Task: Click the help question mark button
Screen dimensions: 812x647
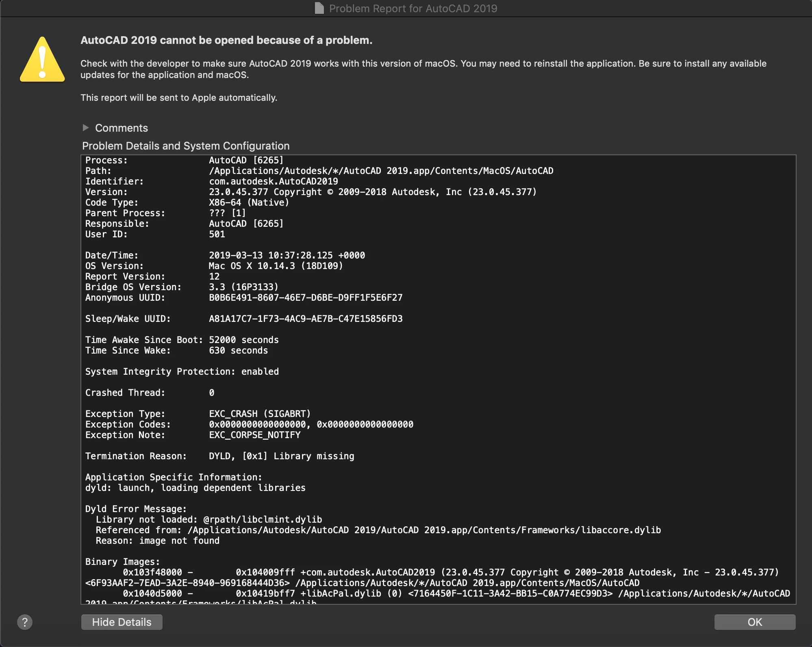Action: click(x=25, y=622)
